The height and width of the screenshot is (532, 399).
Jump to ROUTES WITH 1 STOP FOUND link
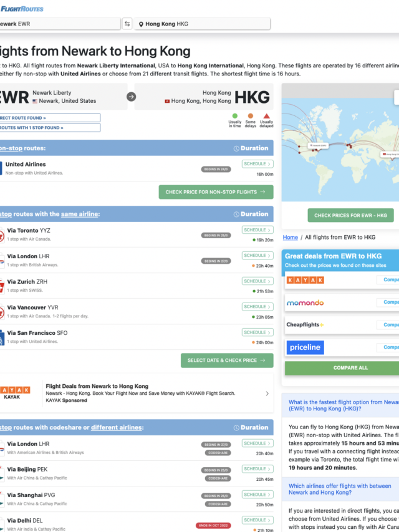50,128
